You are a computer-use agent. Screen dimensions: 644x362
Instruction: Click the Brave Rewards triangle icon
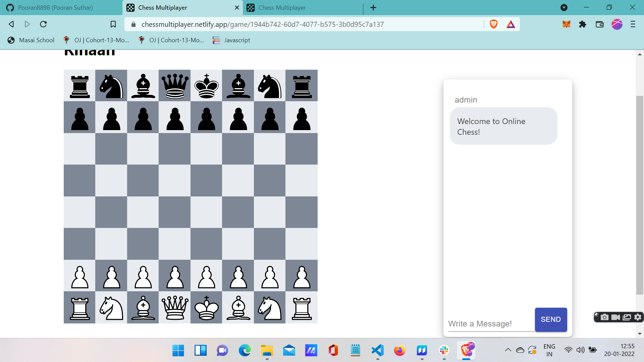coord(511,24)
